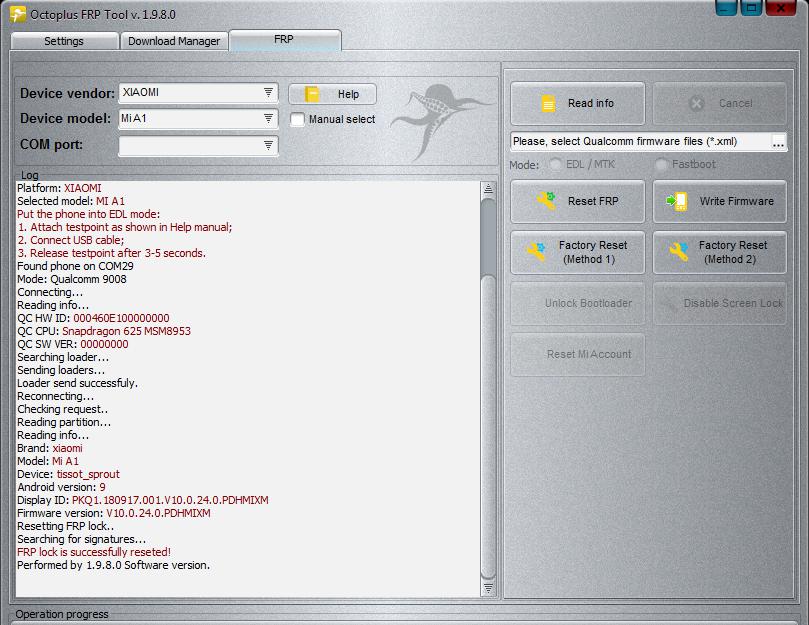
Task: Click the Write Firmware button
Action: point(720,201)
